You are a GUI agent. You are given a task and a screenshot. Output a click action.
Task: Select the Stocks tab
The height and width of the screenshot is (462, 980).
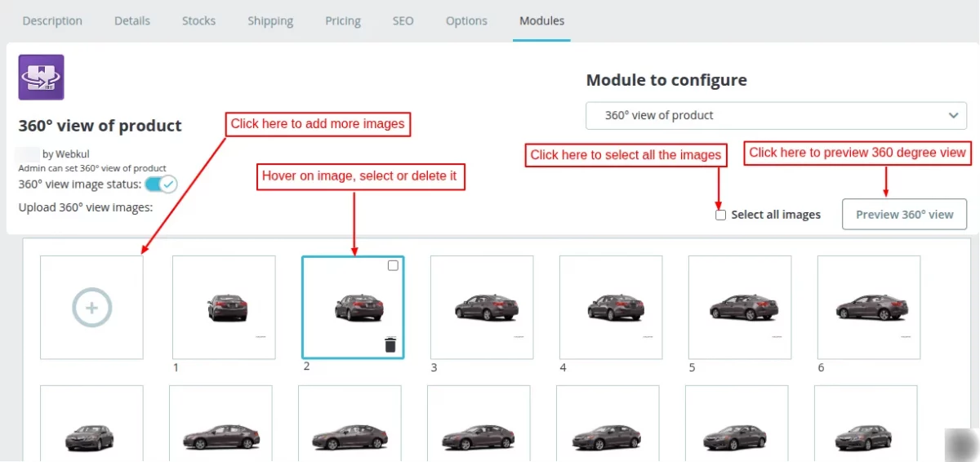click(199, 20)
